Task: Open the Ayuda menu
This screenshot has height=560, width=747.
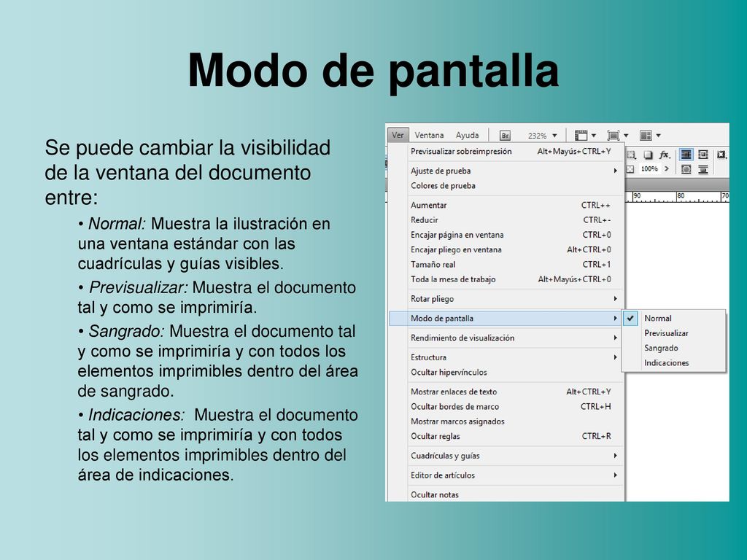Action: click(468, 135)
